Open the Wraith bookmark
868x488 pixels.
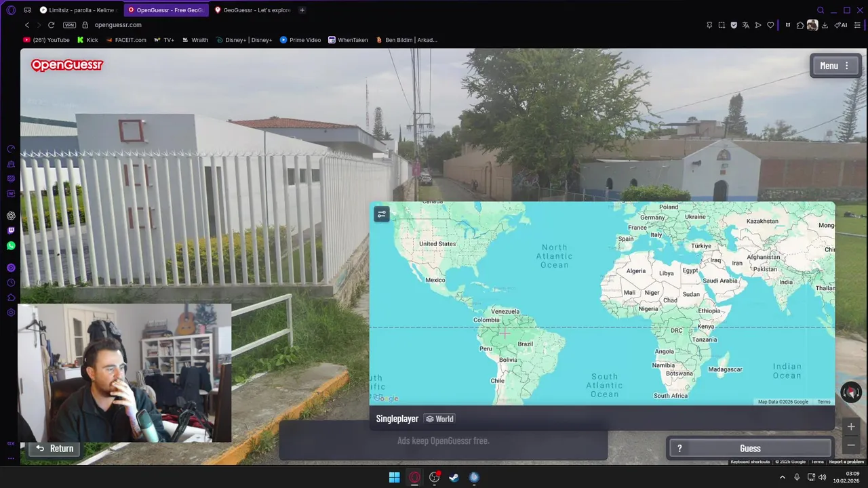pos(195,40)
